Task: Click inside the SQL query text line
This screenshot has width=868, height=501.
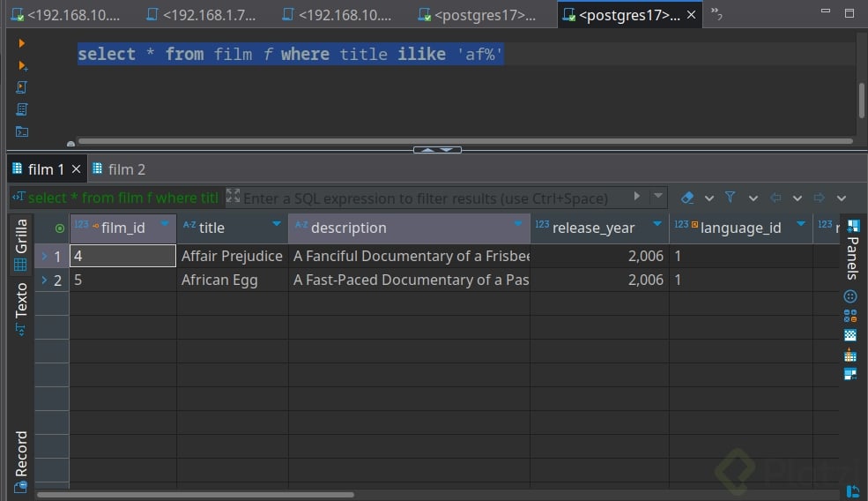Action: pyautogui.click(x=290, y=55)
